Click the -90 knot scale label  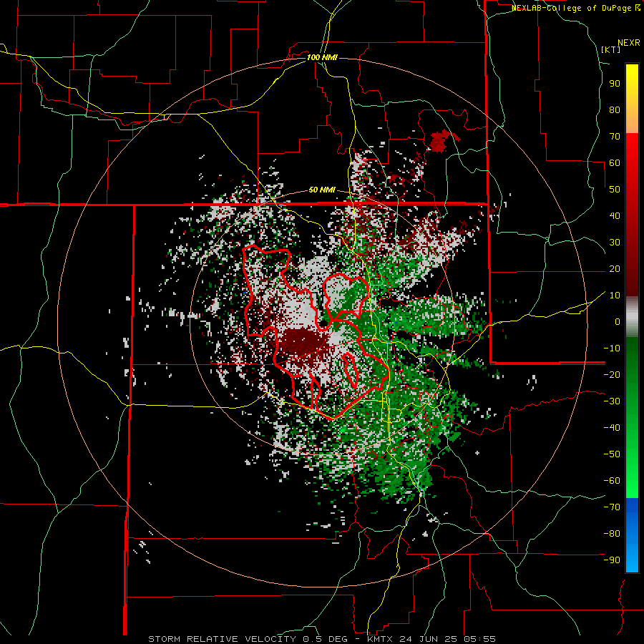(612, 560)
